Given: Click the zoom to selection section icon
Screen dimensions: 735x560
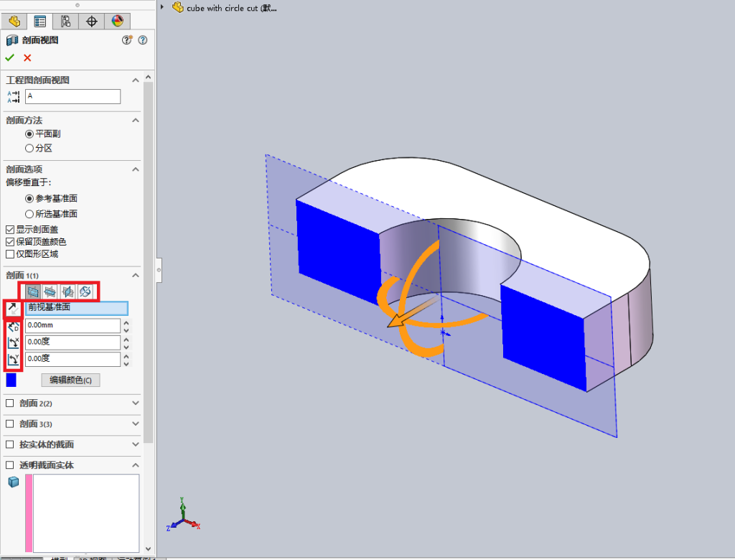Looking at the screenshot, I should click(85, 291).
